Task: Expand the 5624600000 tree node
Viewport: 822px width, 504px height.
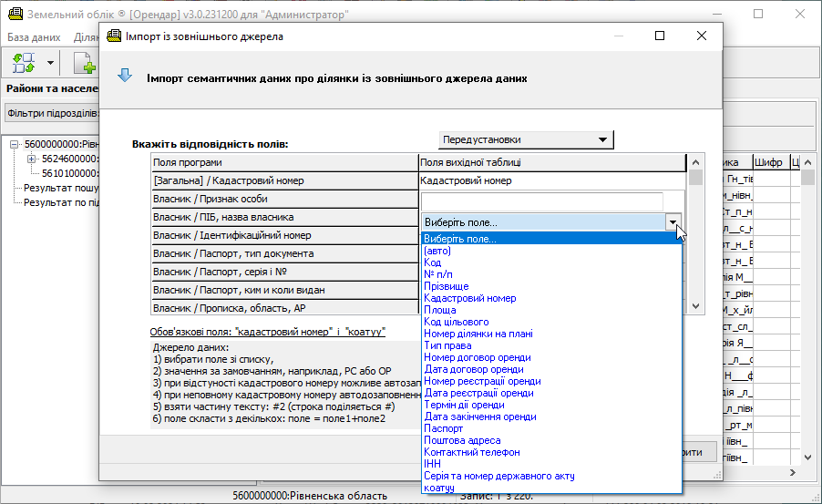Action: pos(32,159)
